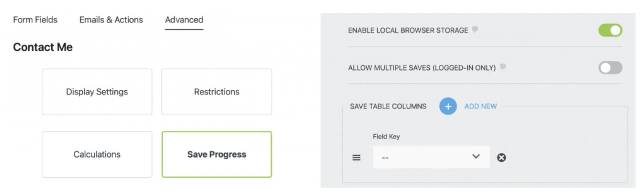Click help icon next to Allow Multiple Saves
The width and height of the screenshot is (644, 194).
(x=503, y=67)
